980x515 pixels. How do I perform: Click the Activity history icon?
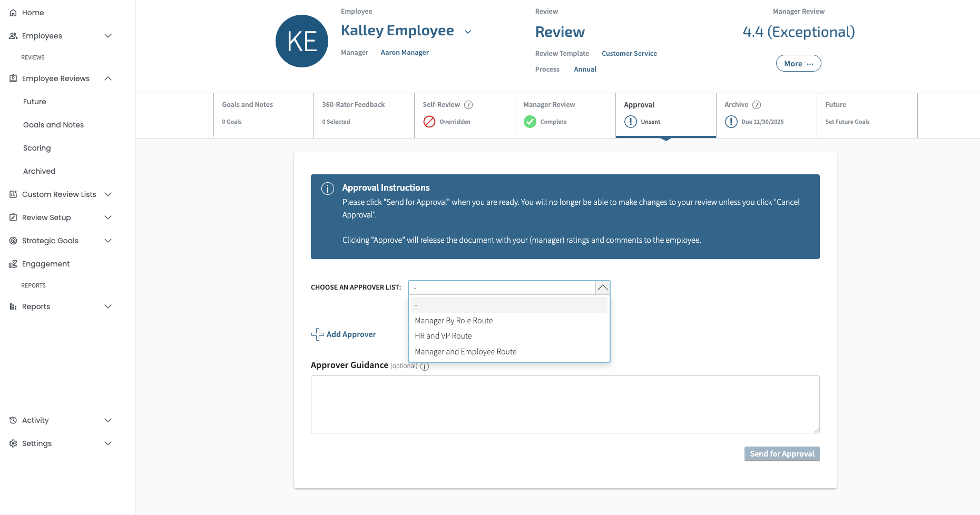(13, 420)
